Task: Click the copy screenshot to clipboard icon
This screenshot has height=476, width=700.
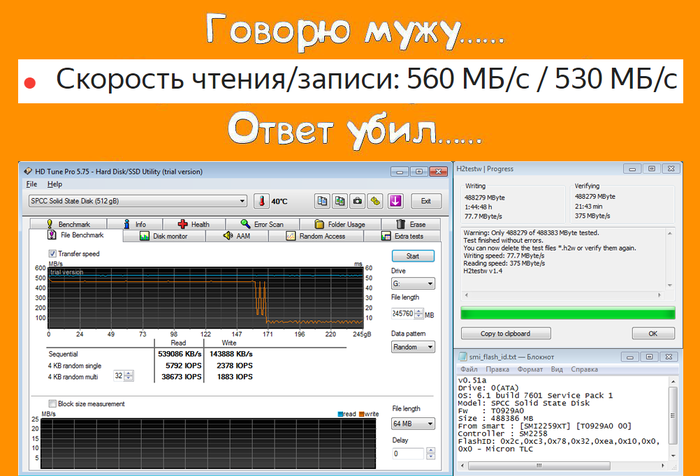Action: (x=340, y=201)
